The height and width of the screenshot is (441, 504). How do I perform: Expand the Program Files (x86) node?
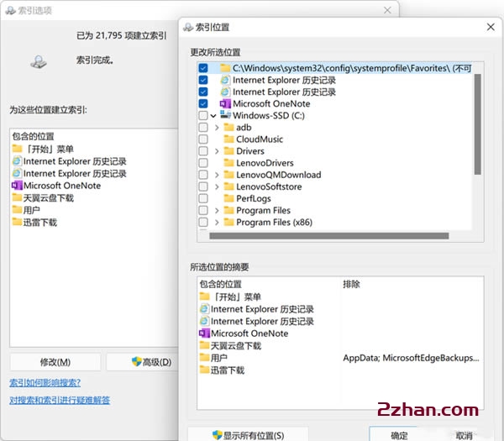pyautogui.click(x=217, y=222)
